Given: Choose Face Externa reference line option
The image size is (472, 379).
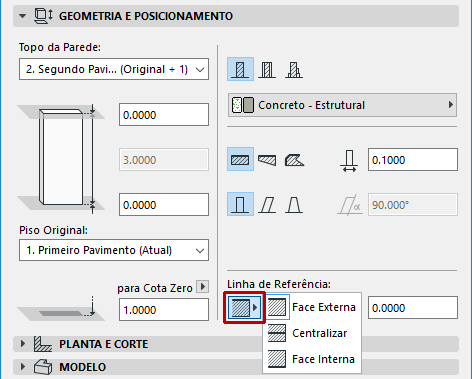Looking at the screenshot, I should tap(312, 307).
